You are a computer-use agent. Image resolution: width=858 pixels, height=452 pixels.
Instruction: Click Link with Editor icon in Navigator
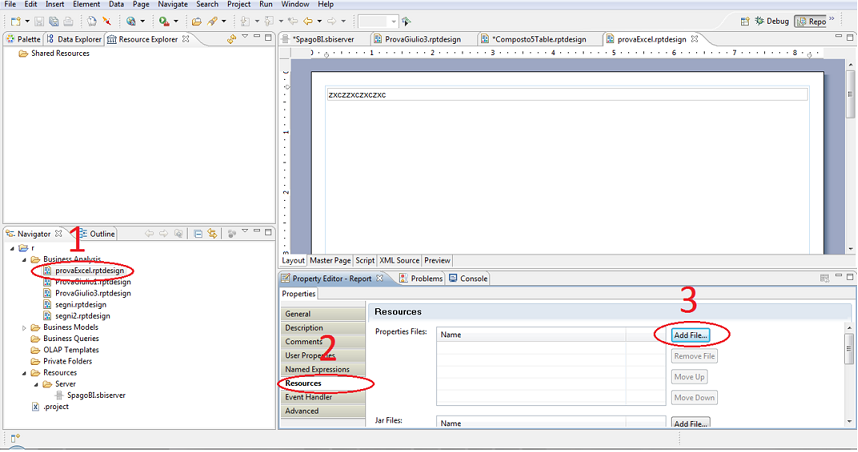[x=212, y=234]
